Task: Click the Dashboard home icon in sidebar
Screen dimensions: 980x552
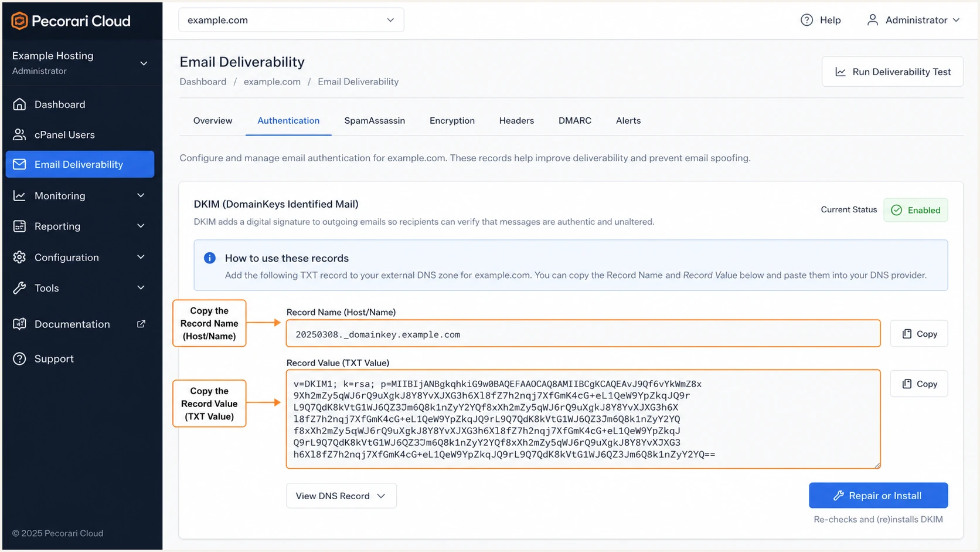Action: [x=19, y=104]
